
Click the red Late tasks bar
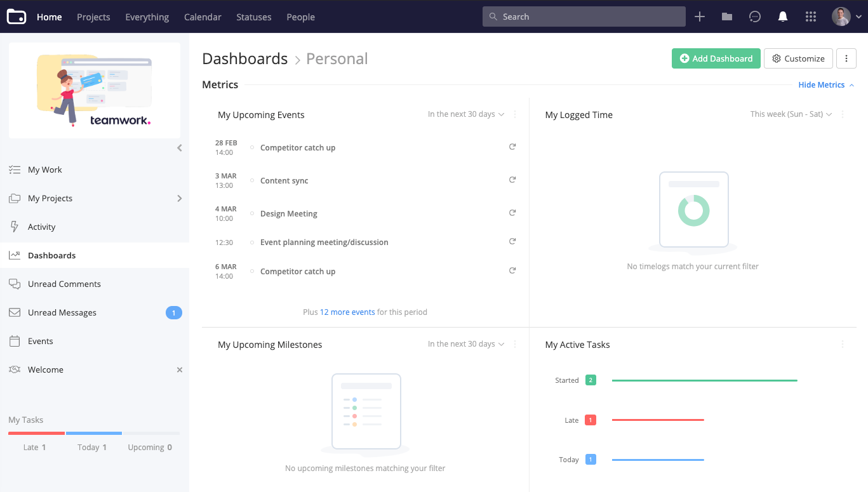click(x=658, y=420)
